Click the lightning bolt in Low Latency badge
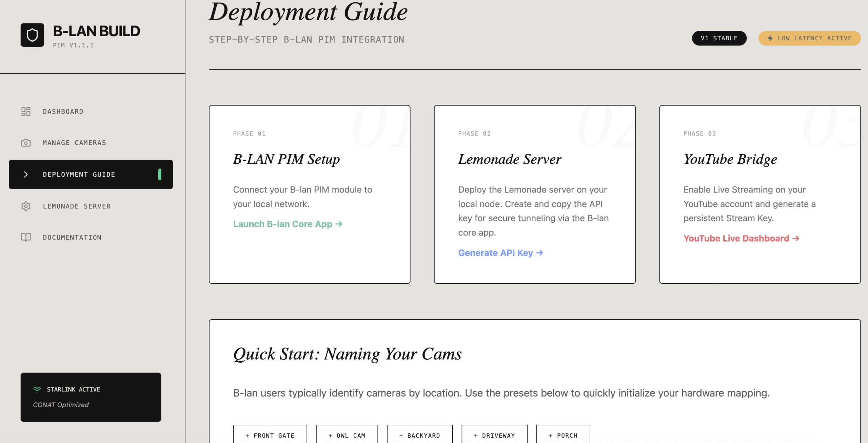 [770, 38]
